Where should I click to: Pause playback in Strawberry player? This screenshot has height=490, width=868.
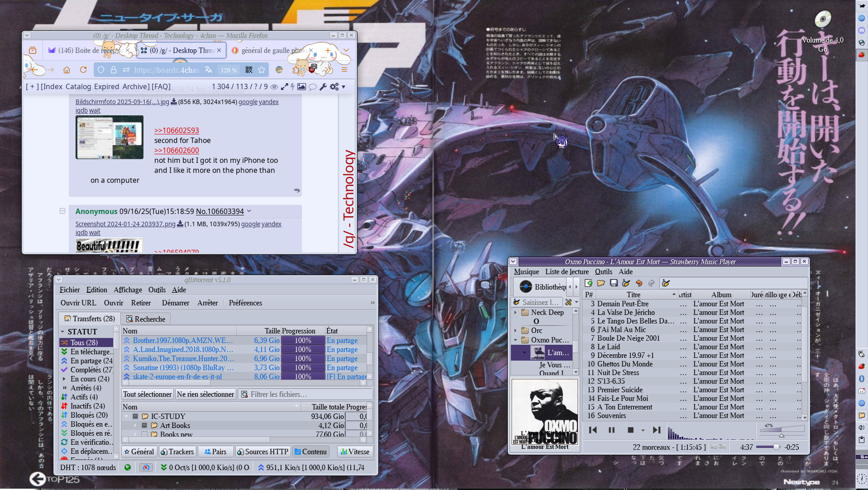(x=611, y=430)
